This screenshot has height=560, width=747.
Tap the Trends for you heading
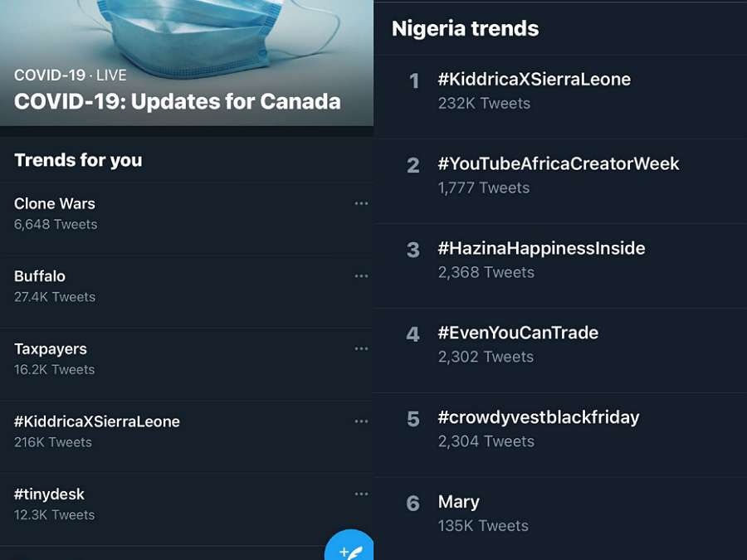pyautogui.click(x=78, y=161)
